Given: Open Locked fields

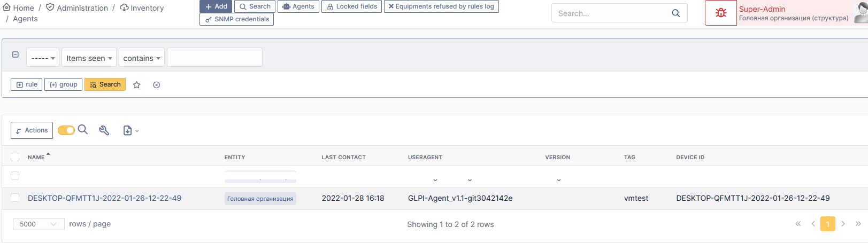Looking at the screenshot, I should pyautogui.click(x=351, y=6).
